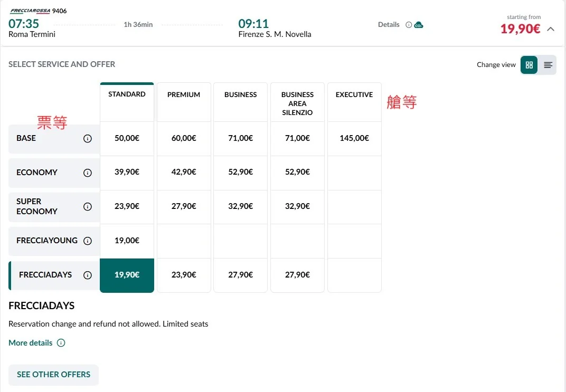566x392 pixels.
Task: Collapse the train offer chevron
Action: pos(551,29)
